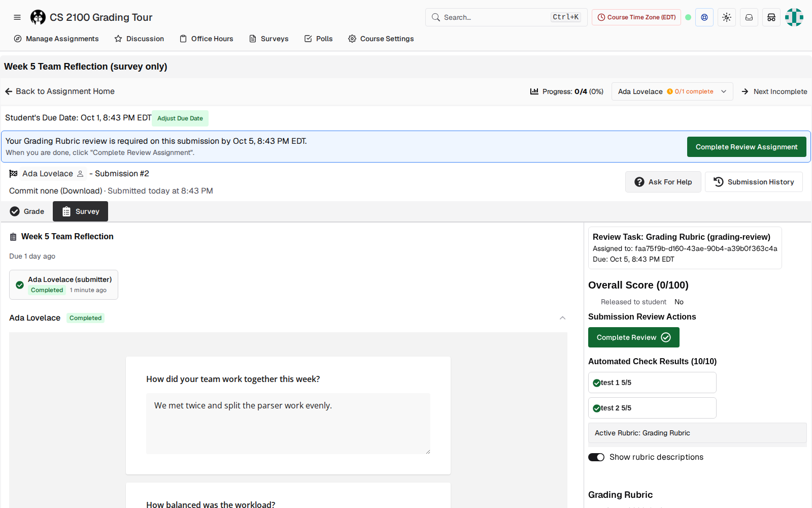The height and width of the screenshot is (508, 812).
Task: Open the hamburger sidebar menu
Action: coord(17,17)
